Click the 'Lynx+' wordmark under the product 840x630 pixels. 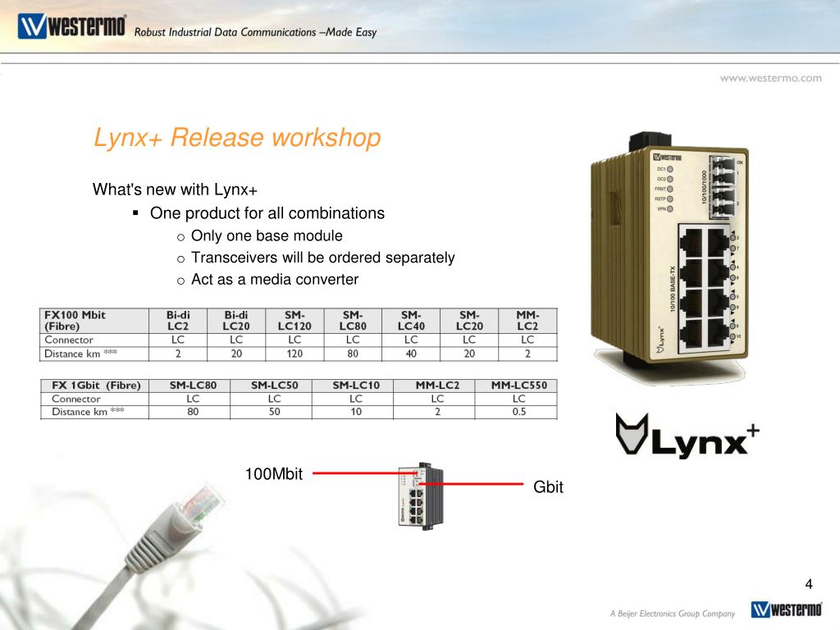point(705,440)
